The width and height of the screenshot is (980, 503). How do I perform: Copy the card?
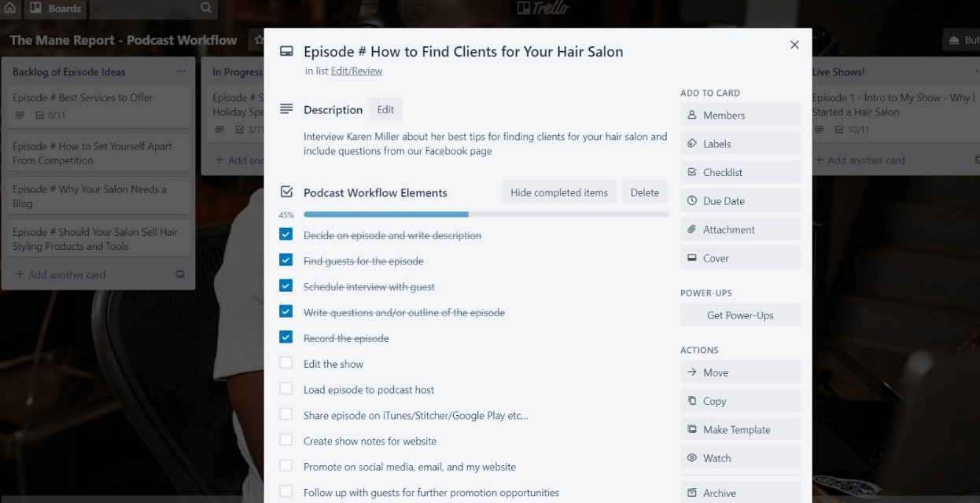click(740, 401)
